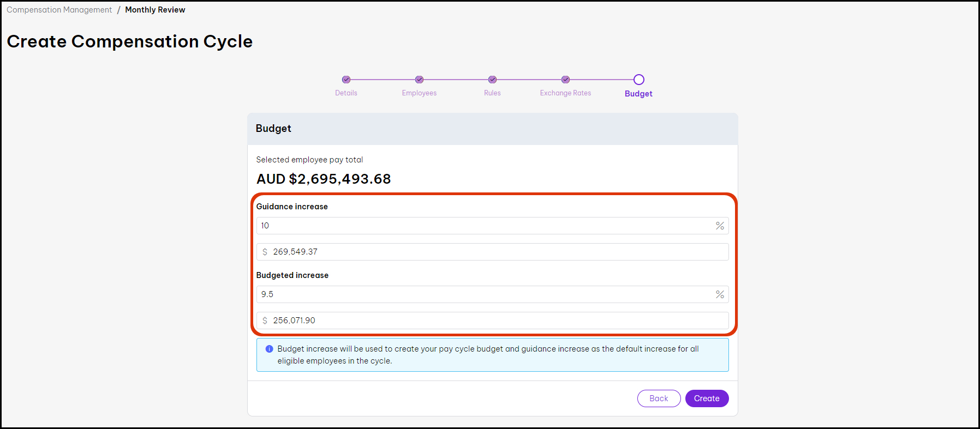Go to the Employees step label

tap(419, 93)
